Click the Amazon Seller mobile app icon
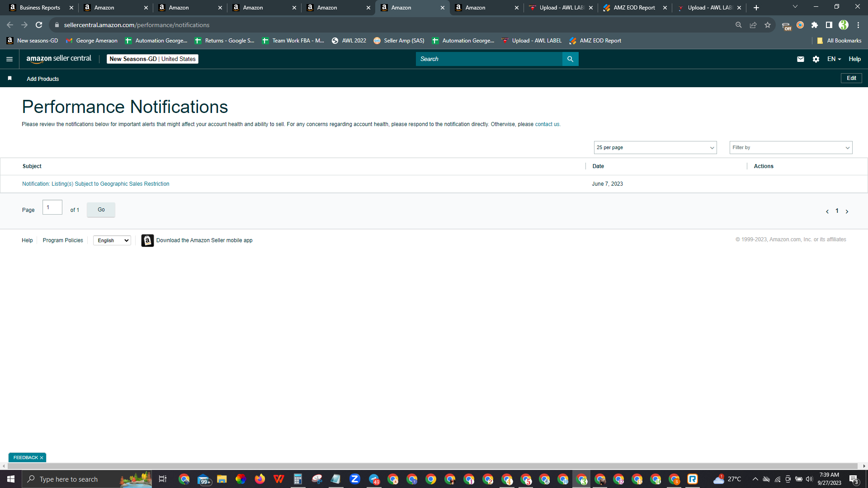The width and height of the screenshot is (868, 488). [147, 240]
